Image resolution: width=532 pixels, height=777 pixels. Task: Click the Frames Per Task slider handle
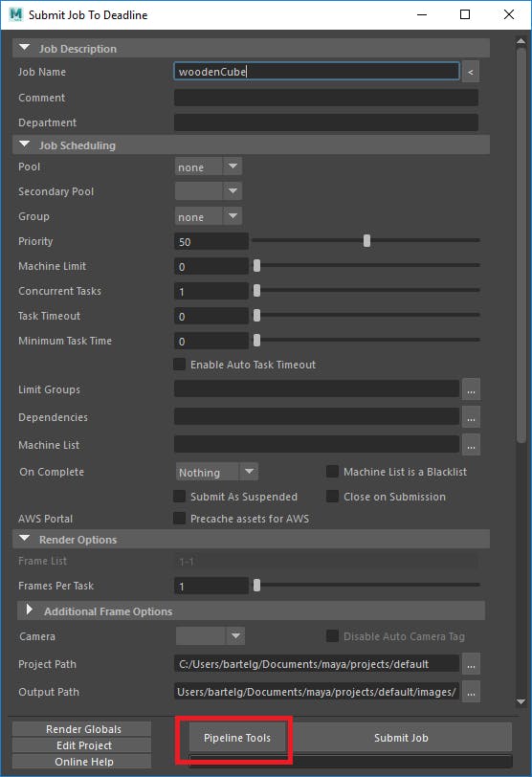(x=256, y=586)
